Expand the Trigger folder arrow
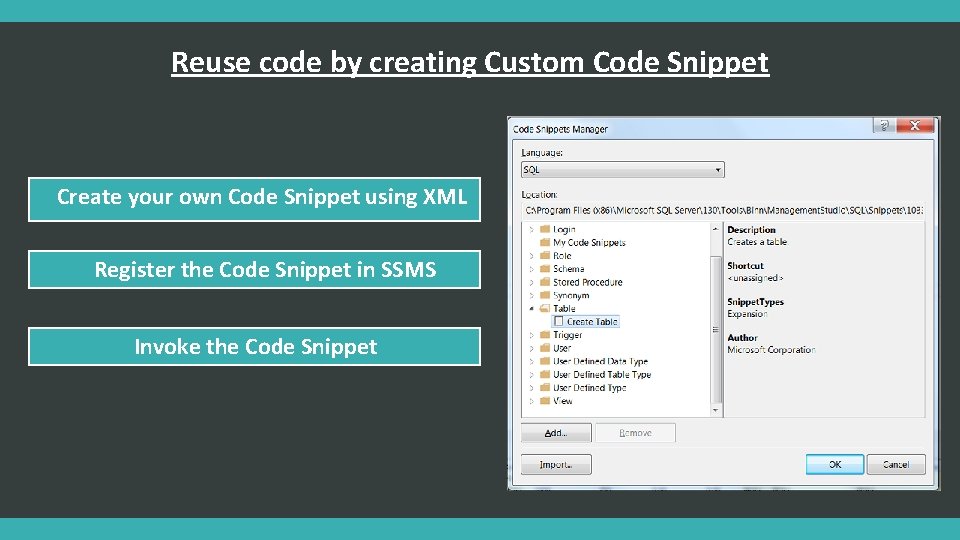 click(x=531, y=335)
